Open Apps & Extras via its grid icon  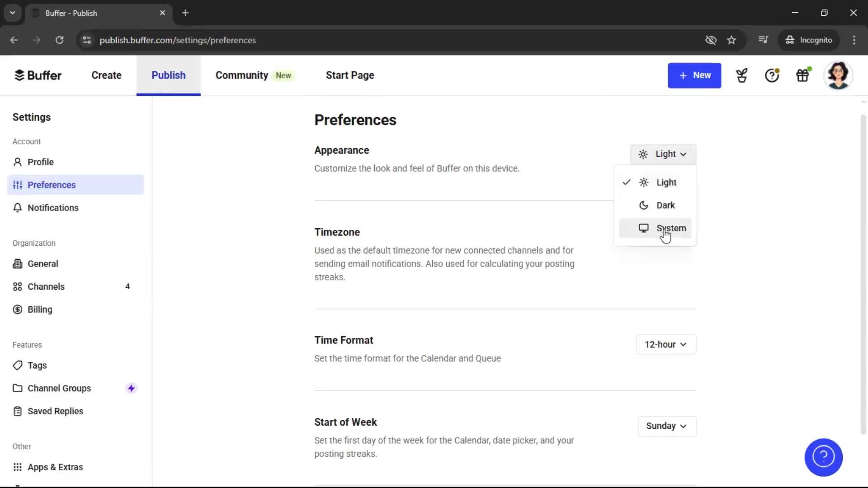tap(17, 467)
